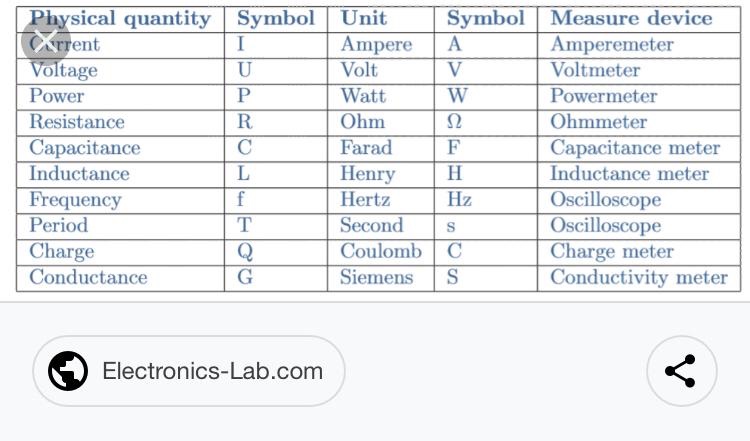Image resolution: width=750 pixels, height=441 pixels.
Task: Close the image viewer with X icon
Action: tap(45, 41)
